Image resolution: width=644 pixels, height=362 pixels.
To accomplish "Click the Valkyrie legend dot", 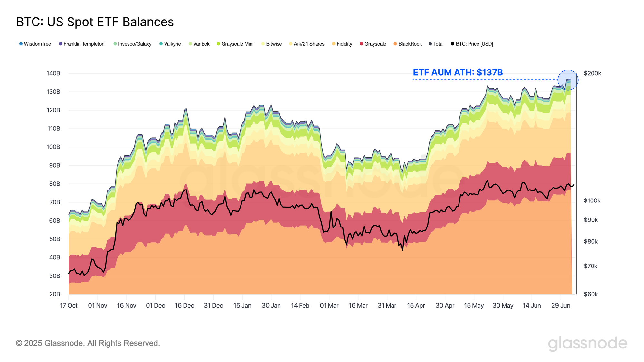I will [x=161, y=44].
